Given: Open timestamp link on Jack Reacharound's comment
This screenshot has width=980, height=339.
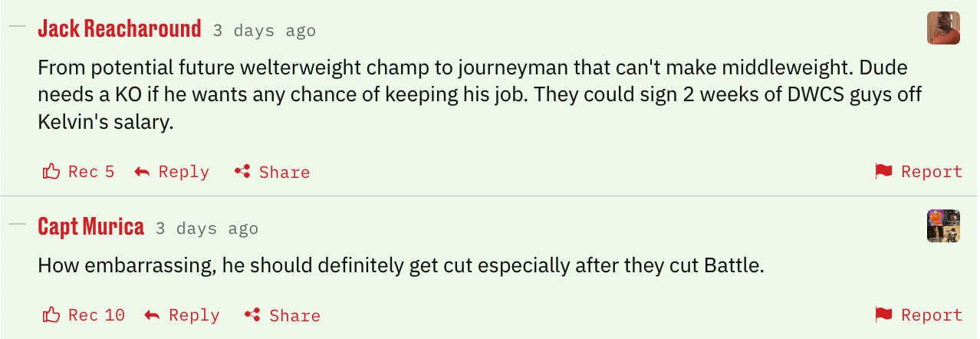Looking at the screenshot, I should tap(264, 31).
